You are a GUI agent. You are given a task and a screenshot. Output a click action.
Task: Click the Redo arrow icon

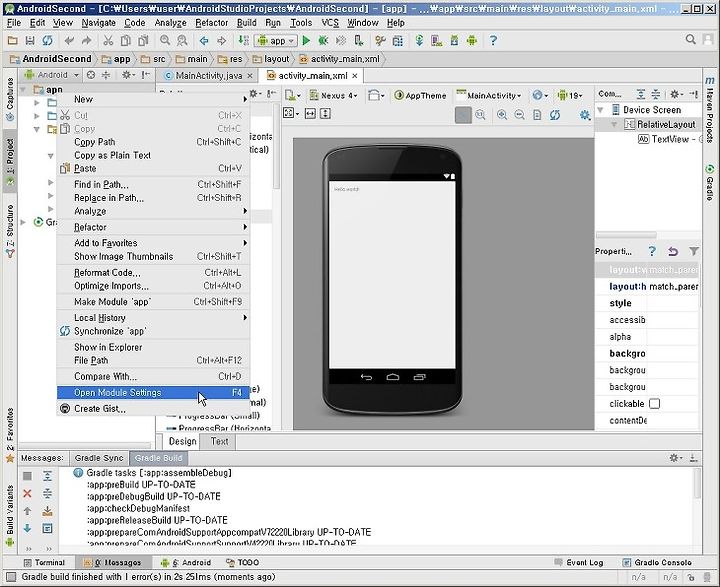tap(86, 41)
